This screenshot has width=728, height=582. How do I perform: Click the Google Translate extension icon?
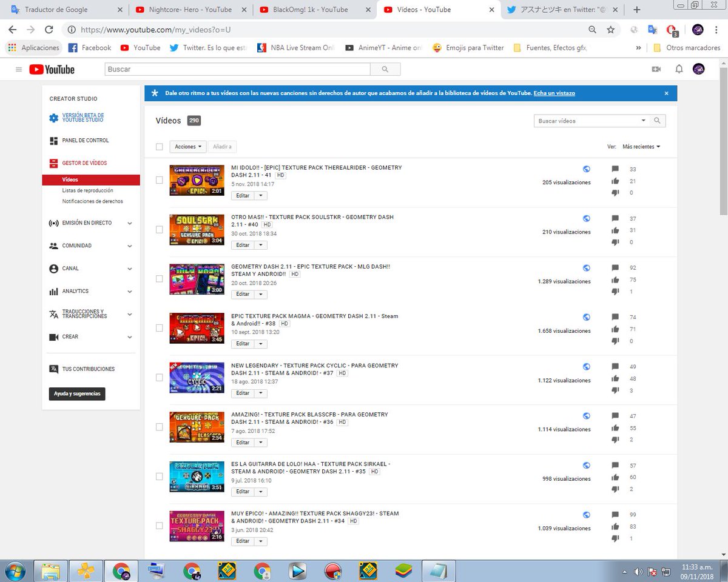(x=652, y=29)
